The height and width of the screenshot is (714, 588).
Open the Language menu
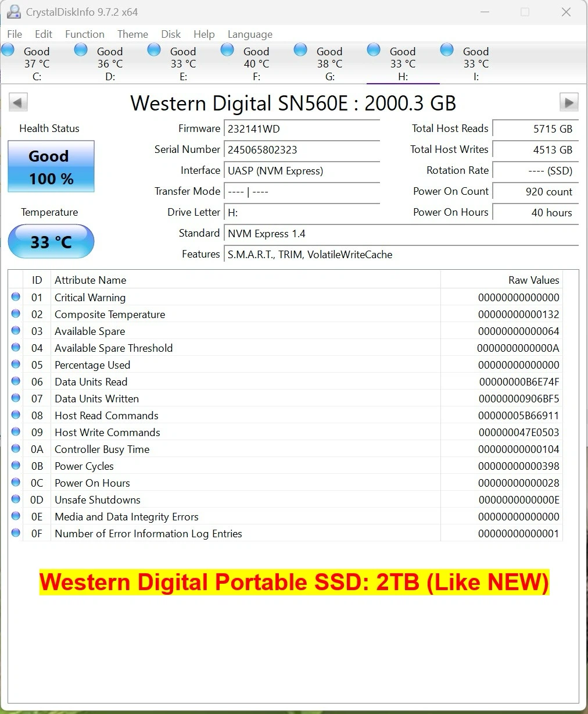250,34
